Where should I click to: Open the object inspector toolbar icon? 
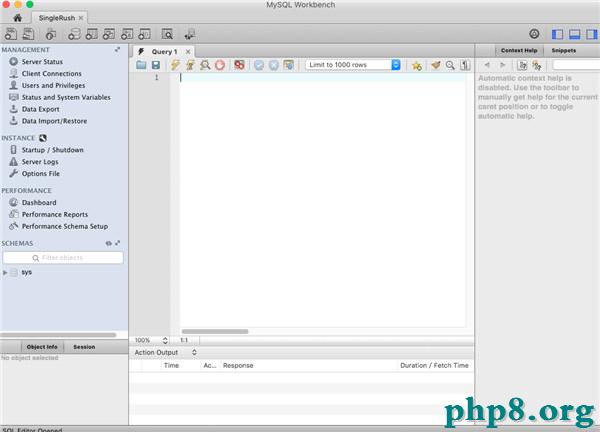51,34
